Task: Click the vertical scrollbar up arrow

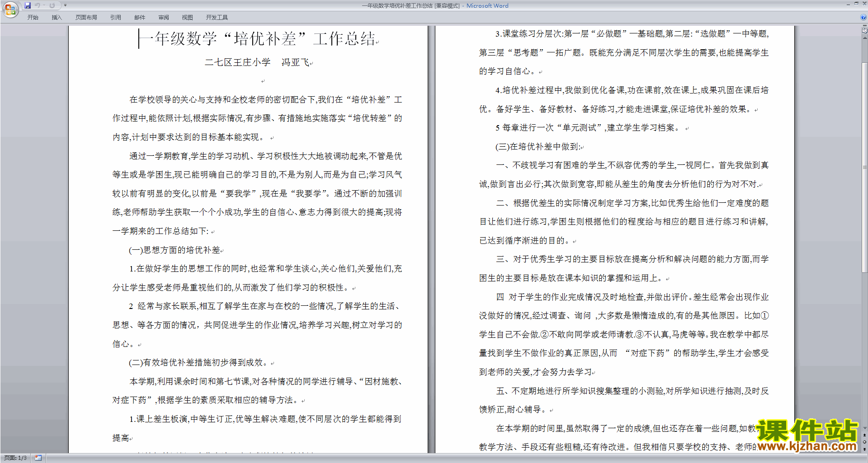Action: pyautogui.click(x=865, y=37)
